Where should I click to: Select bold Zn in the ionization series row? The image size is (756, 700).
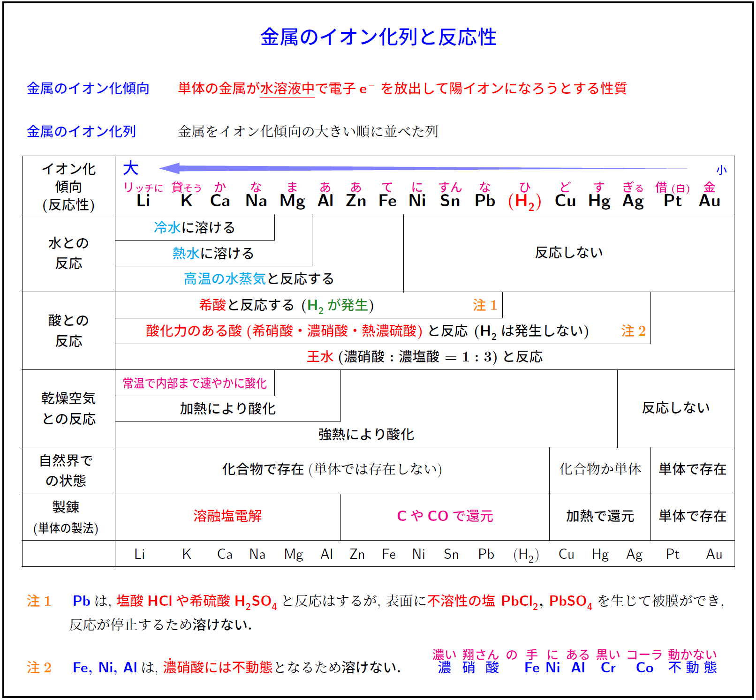pyautogui.click(x=356, y=201)
